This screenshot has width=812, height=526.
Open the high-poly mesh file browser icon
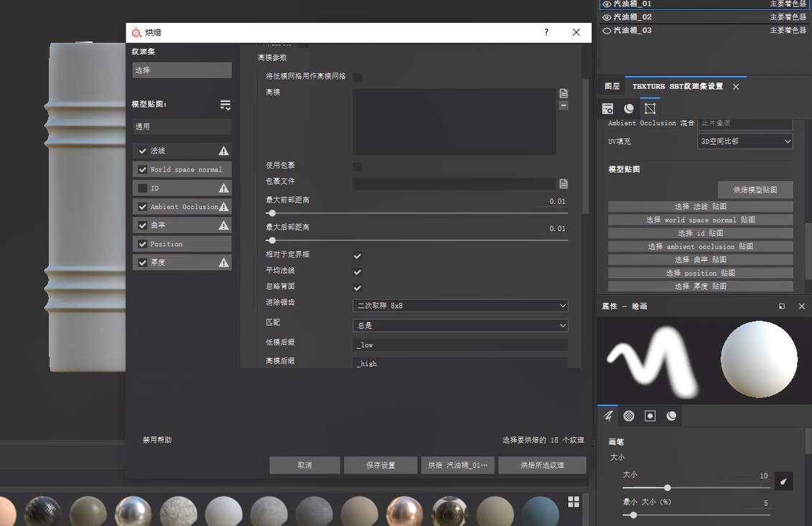tap(564, 93)
